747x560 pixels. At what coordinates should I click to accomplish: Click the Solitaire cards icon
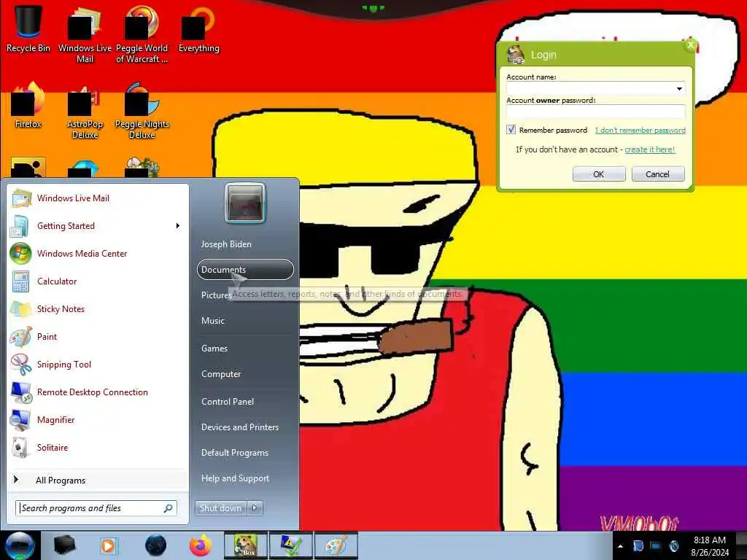pos(21,447)
